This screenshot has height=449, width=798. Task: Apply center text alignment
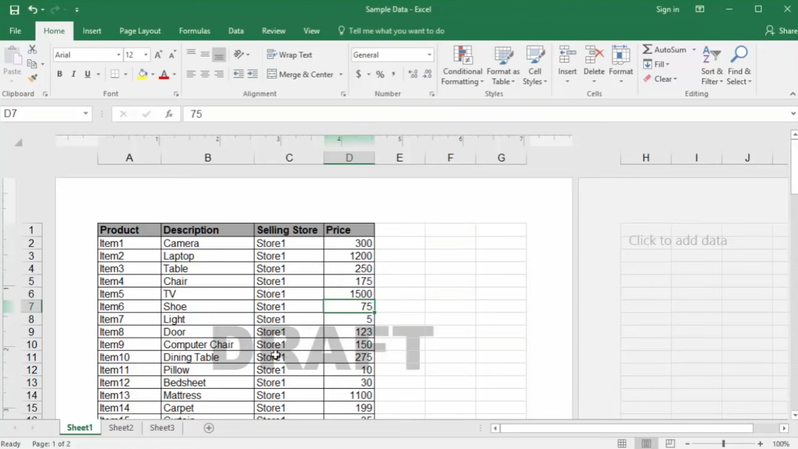tap(205, 74)
